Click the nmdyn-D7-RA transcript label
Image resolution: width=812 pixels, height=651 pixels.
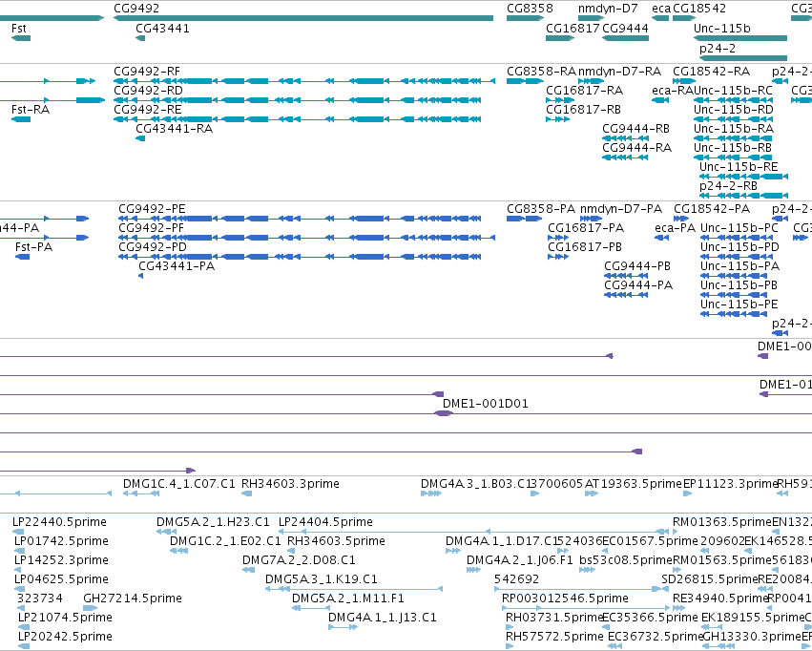coord(619,72)
